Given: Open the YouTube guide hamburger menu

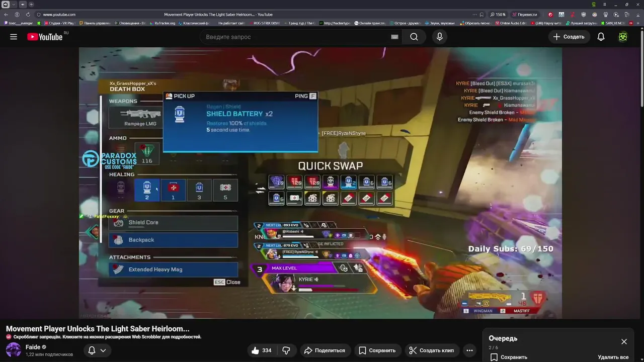Looking at the screenshot, I should click(14, 37).
